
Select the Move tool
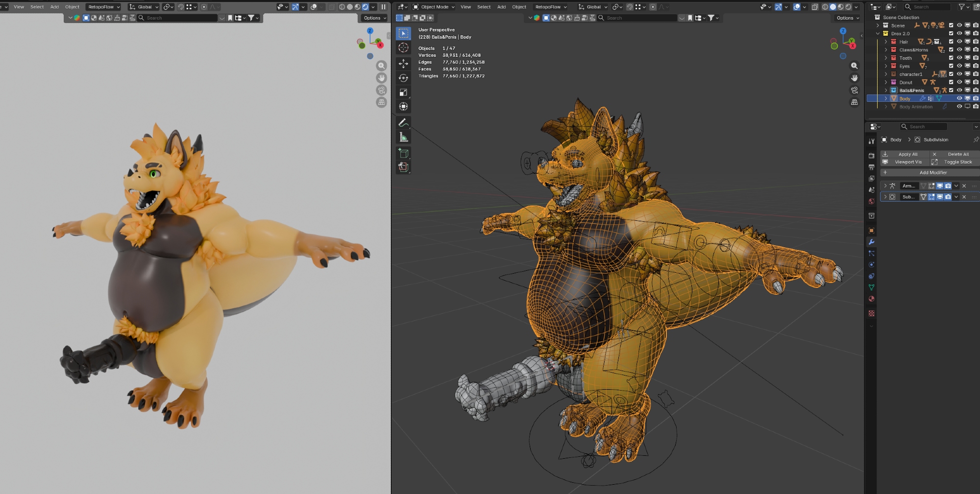[403, 64]
